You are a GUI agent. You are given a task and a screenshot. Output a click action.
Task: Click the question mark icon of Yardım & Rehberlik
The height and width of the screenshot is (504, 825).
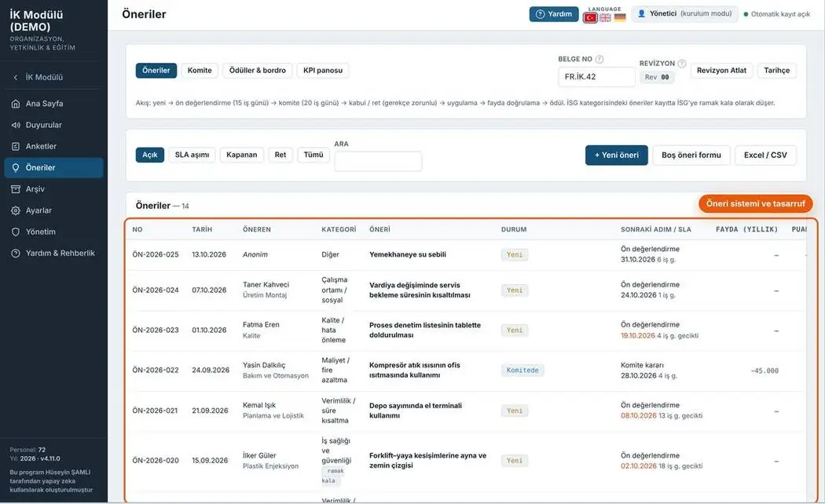pyautogui.click(x=16, y=254)
